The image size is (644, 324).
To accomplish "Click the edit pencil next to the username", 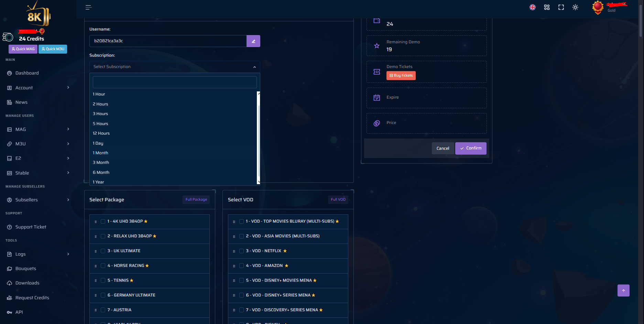I will click(x=253, y=41).
